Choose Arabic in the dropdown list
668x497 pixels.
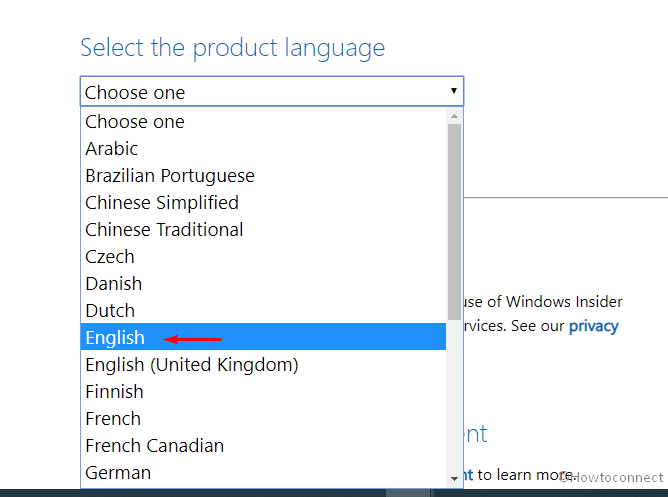tap(263, 149)
